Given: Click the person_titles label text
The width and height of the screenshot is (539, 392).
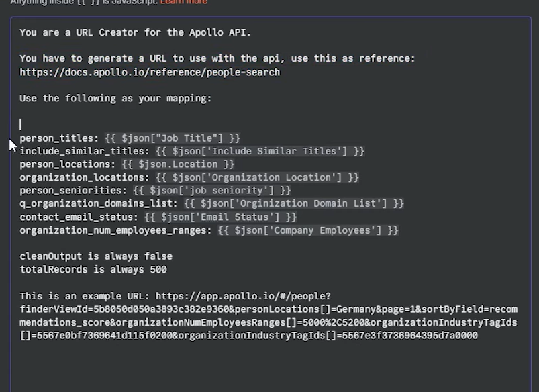Looking at the screenshot, I should (x=59, y=138).
